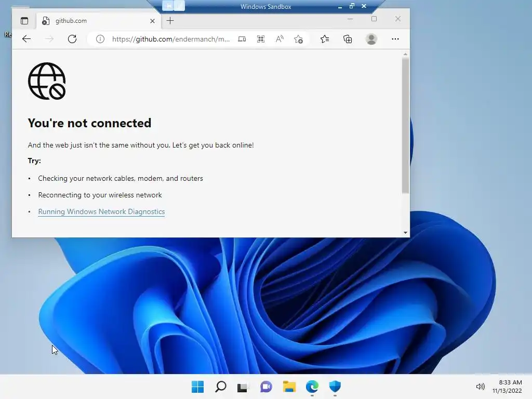
Task: Open File Explorer from taskbar
Action: point(289,387)
